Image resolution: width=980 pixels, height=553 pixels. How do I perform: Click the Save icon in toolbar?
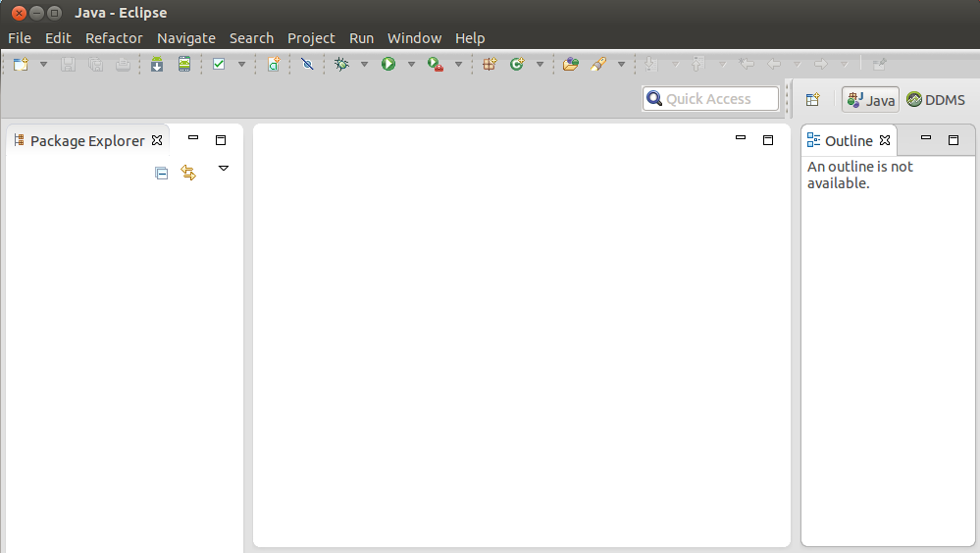68,64
